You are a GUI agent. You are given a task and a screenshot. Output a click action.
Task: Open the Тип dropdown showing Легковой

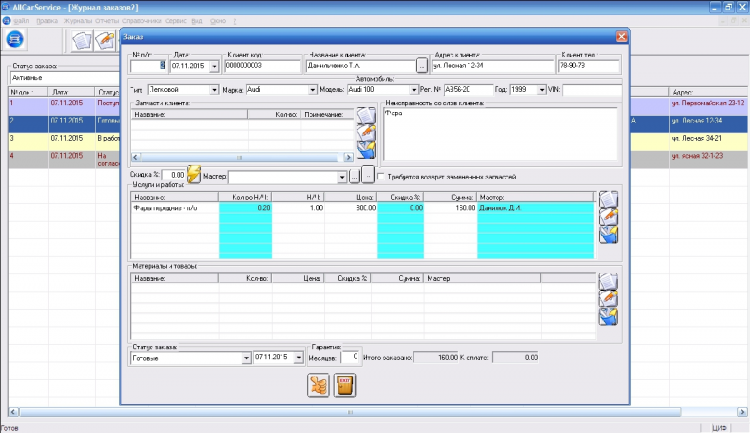(x=215, y=90)
